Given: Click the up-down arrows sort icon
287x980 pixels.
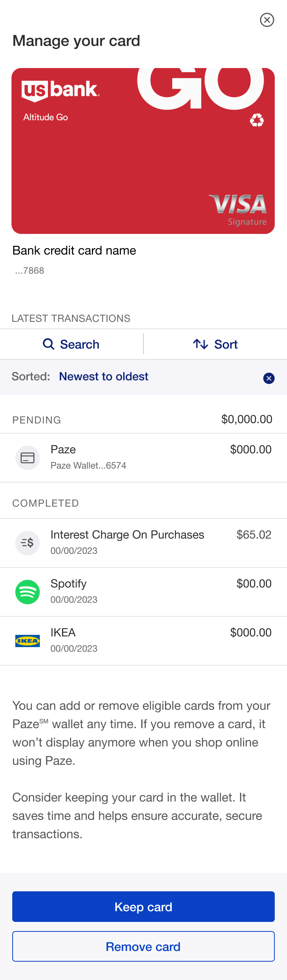Looking at the screenshot, I should click(x=201, y=344).
